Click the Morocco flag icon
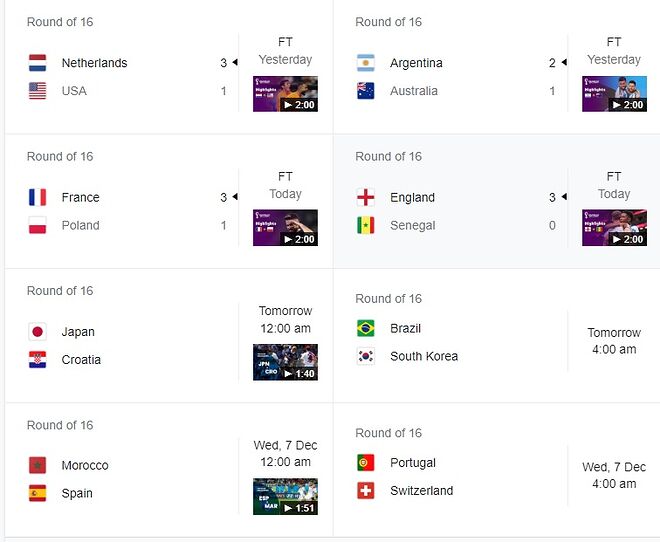This screenshot has height=542, width=660. [38, 466]
